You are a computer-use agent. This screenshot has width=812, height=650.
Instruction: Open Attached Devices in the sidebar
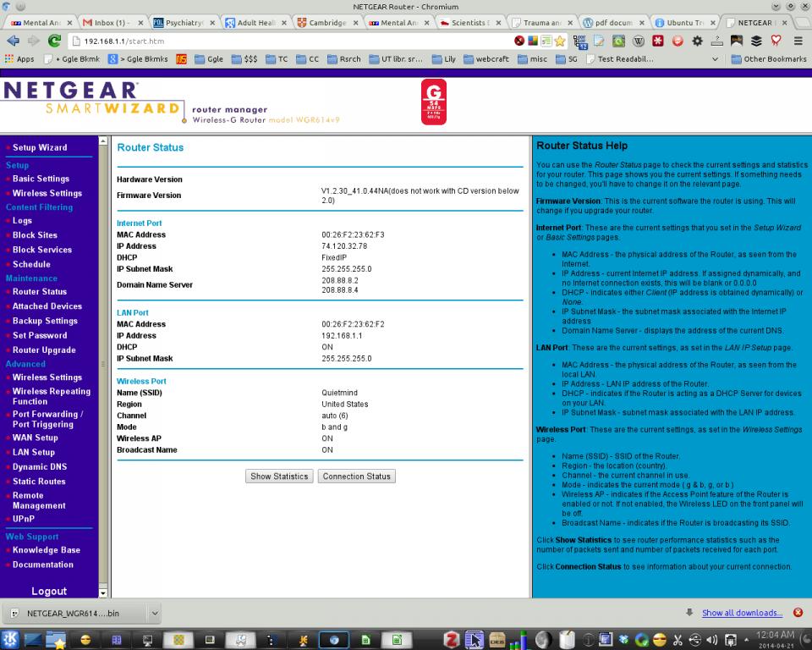(47, 306)
